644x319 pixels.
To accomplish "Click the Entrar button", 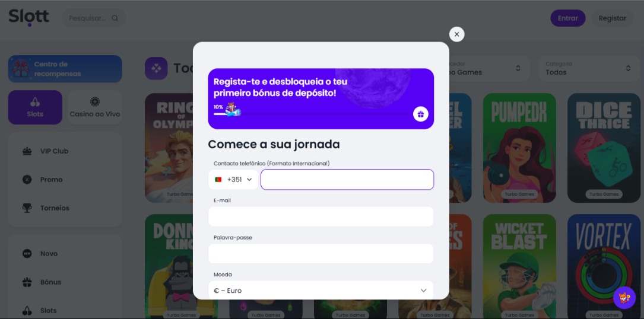I will (568, 18).
